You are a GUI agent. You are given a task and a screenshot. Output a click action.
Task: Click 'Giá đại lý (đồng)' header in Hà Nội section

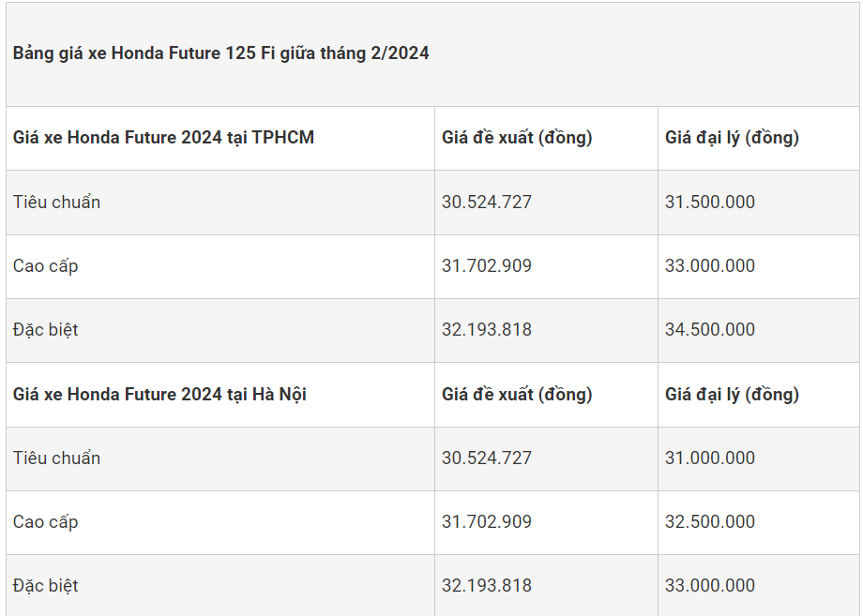pos(732,394)
